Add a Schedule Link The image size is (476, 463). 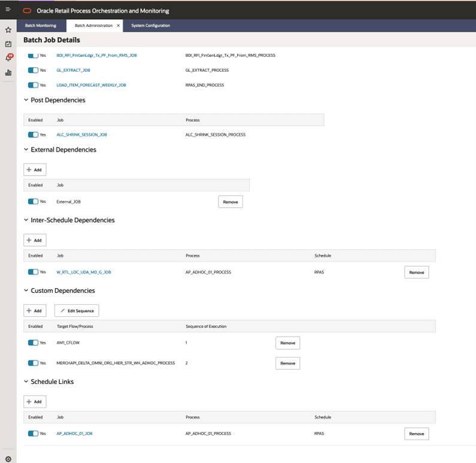[x=35, y=402]
